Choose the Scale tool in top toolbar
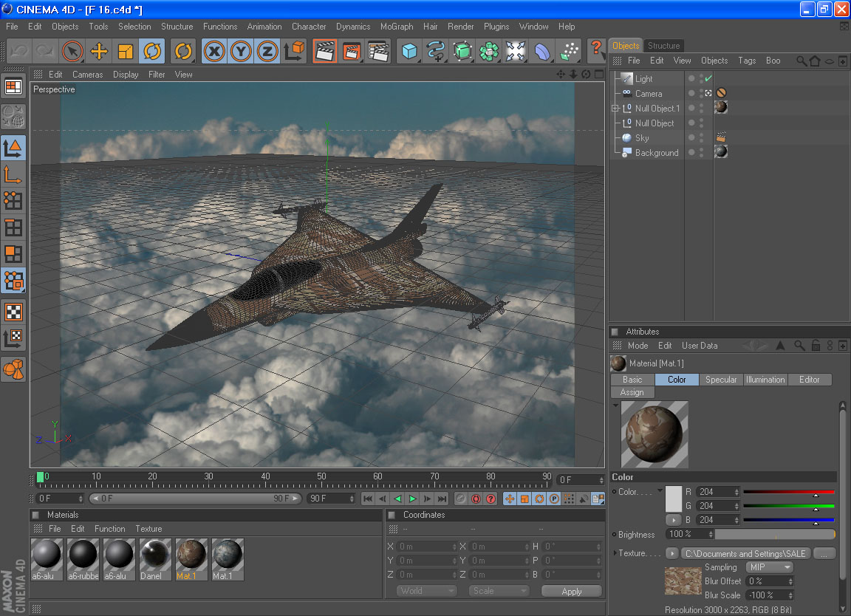851x616 pixels. pos(126,52)
